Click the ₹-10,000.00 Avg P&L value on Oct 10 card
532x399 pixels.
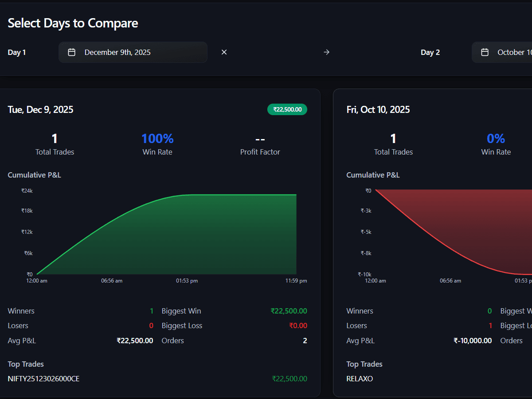(473, 341)
